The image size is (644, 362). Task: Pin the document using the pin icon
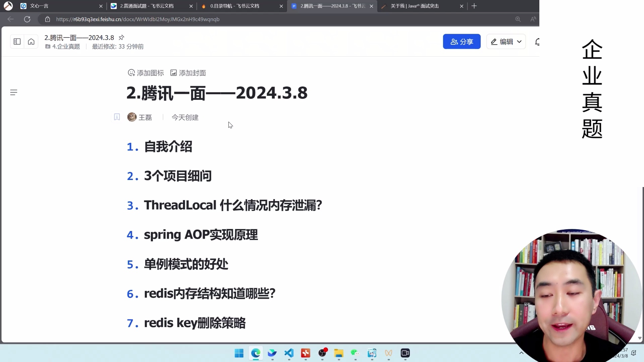pos(121,37)
